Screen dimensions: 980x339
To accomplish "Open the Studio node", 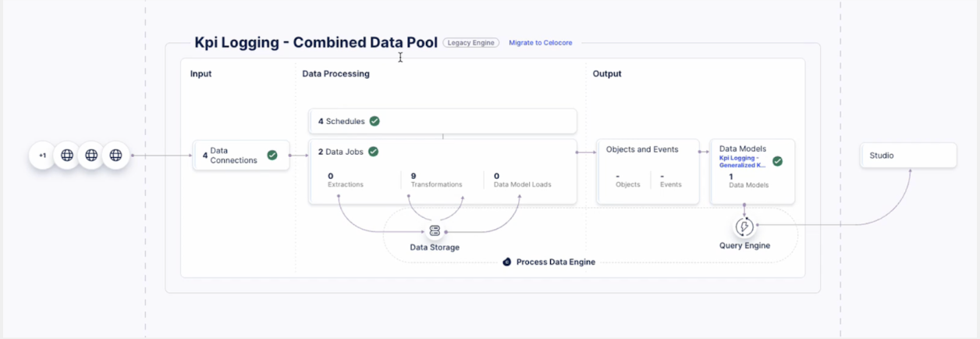I will pyautogui.click(x=907, y=155).
